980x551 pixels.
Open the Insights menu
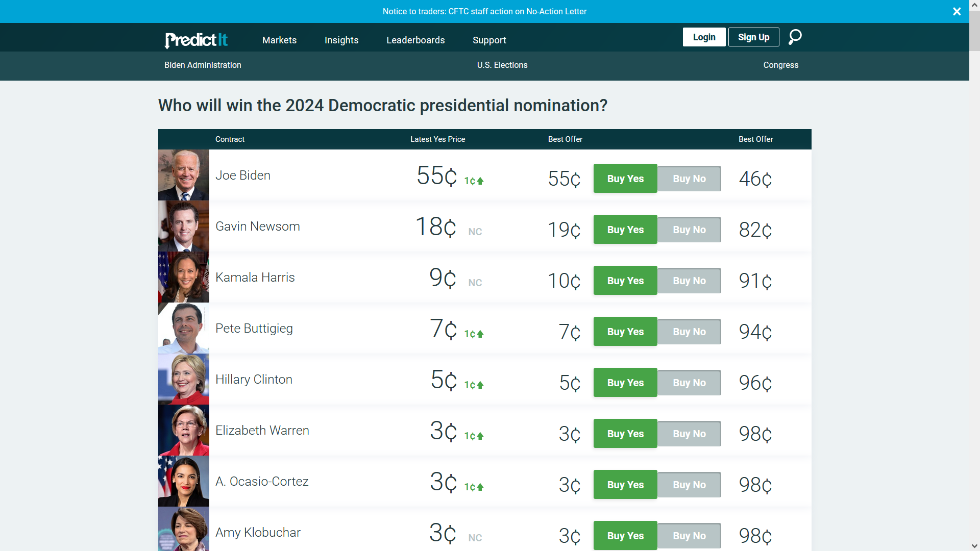pyautogui.click(x=341, y=40)
